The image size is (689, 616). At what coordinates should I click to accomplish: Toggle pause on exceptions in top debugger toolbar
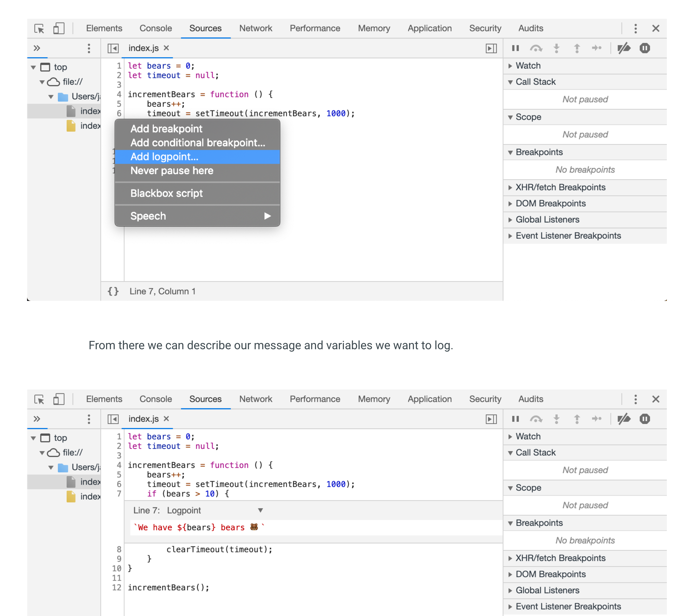[x=645, y=48]
